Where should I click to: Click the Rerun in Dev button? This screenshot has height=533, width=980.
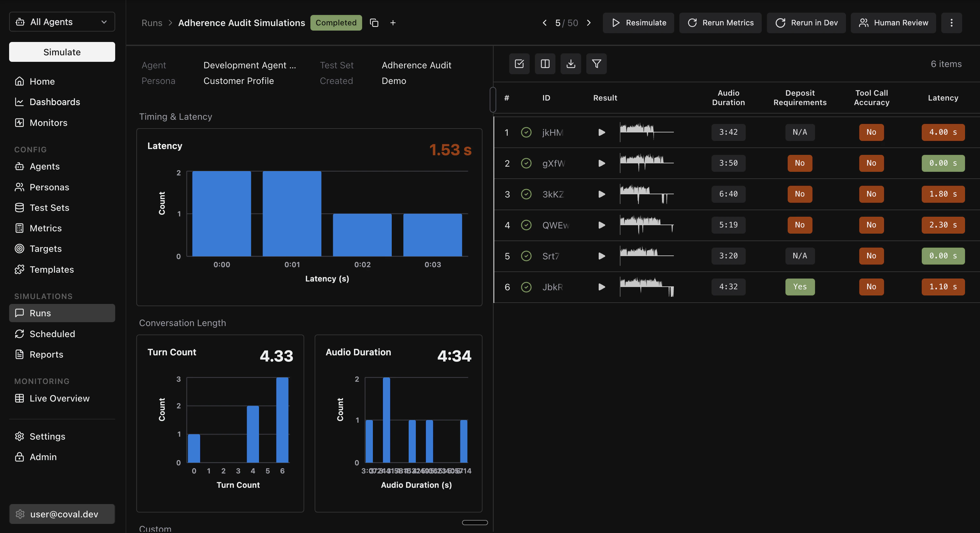point(806,23)
